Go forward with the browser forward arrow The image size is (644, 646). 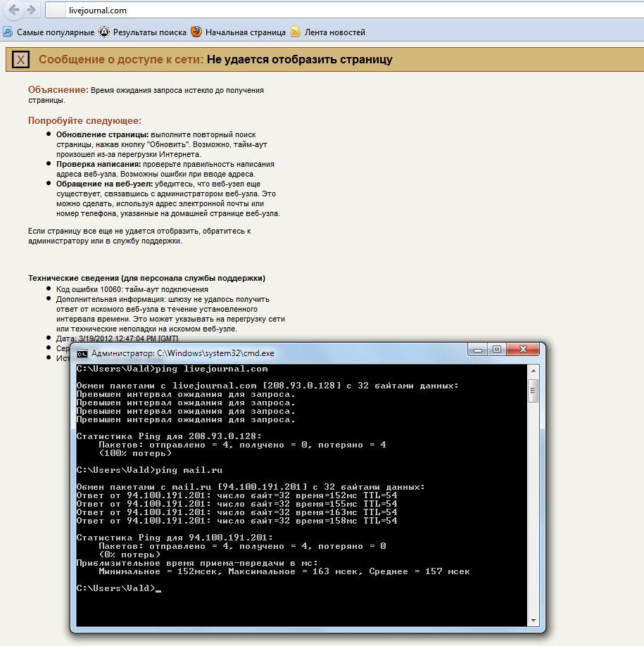[31, 10]
